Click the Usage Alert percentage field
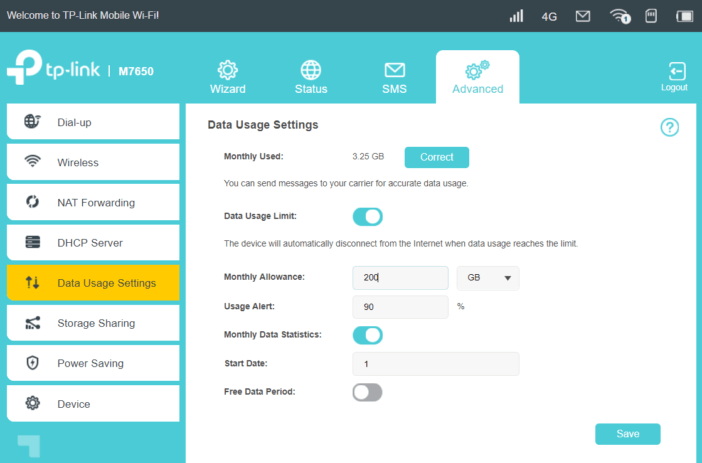This screenshot has height=463, width=702. (400, 307)
